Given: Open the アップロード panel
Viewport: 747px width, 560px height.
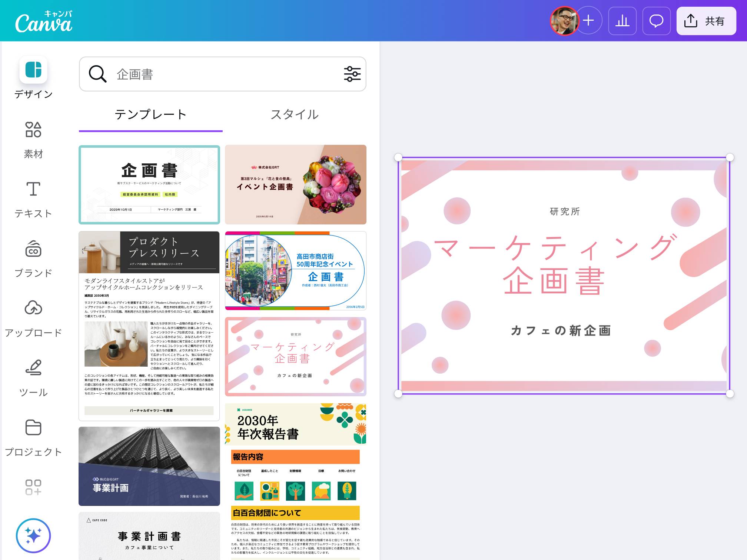Looking at the screenshot, I should (34, 318).
